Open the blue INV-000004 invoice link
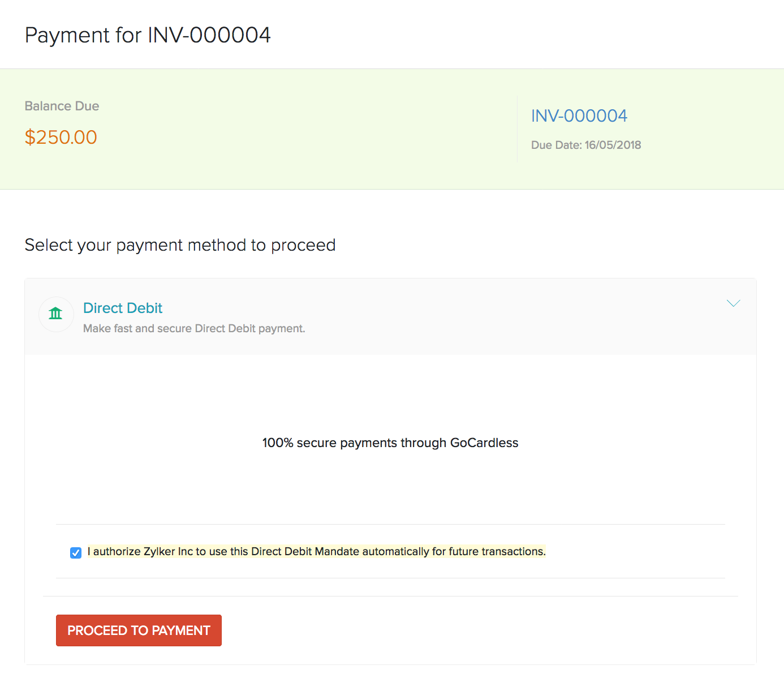This screenshot has height=678, width=784. 579,116
